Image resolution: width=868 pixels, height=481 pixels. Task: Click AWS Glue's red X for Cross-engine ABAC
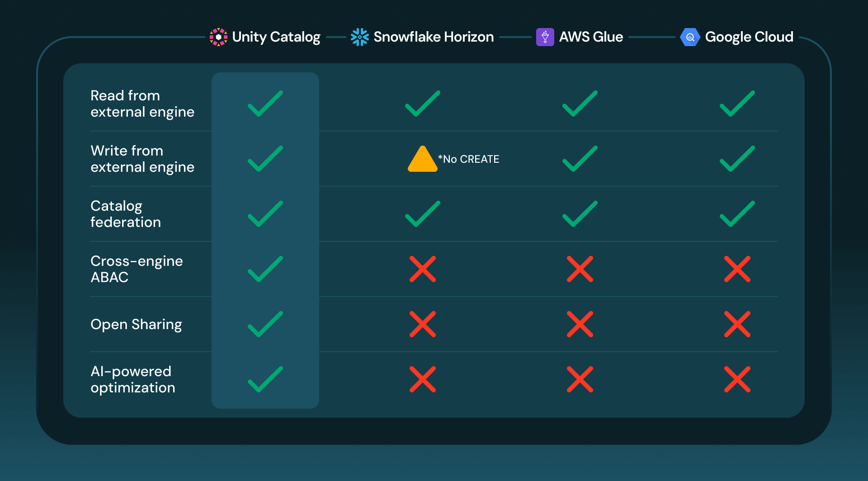pos(580,269)
